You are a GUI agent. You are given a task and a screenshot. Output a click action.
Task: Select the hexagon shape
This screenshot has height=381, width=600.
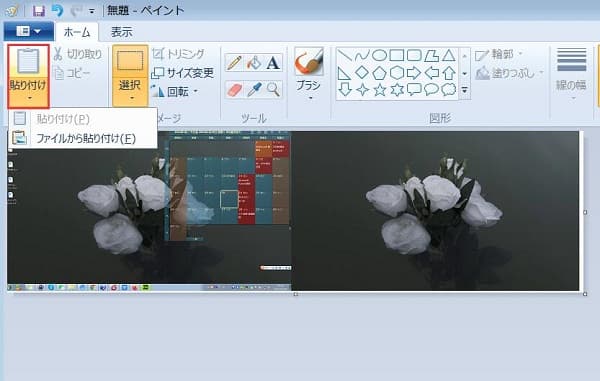pos(396,73)
